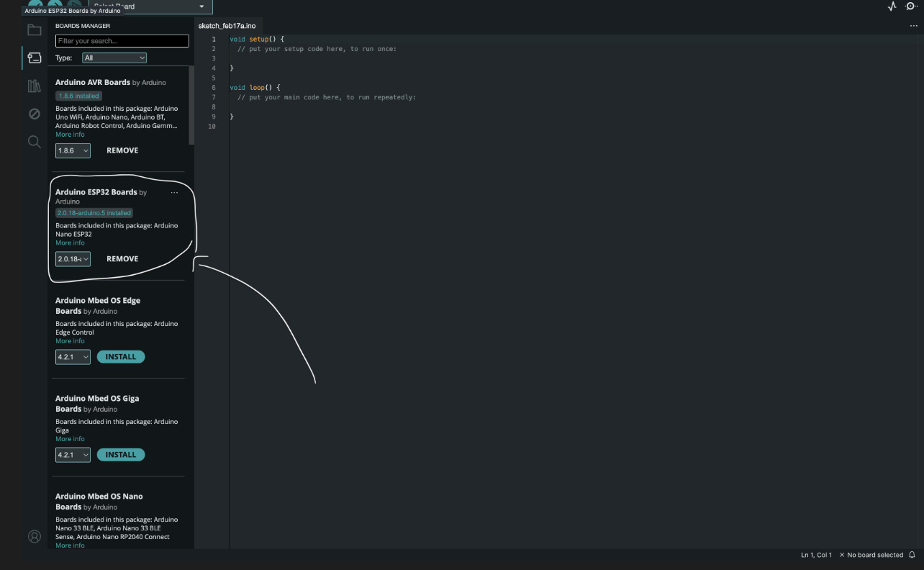
Task: Open the Mbed OS Giga version dropdown
Action: (x=73, y=455)
